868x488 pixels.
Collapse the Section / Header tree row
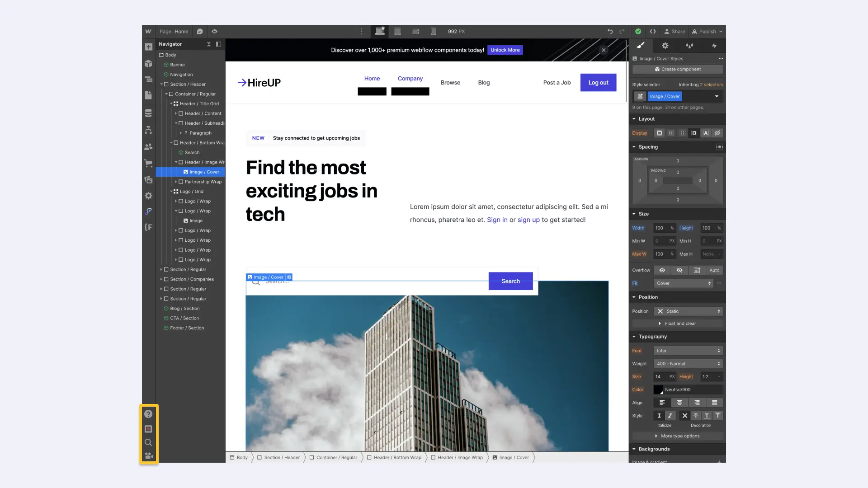(161, 84)
